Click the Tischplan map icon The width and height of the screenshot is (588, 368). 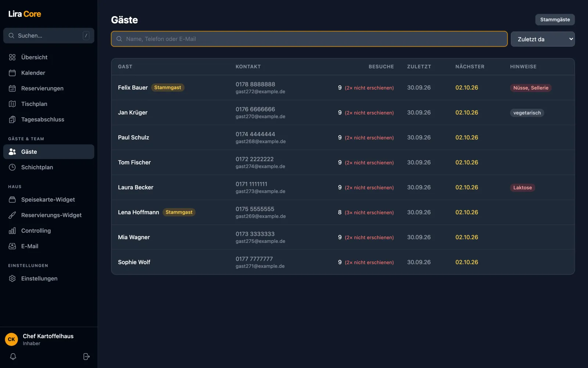point(12,104)
